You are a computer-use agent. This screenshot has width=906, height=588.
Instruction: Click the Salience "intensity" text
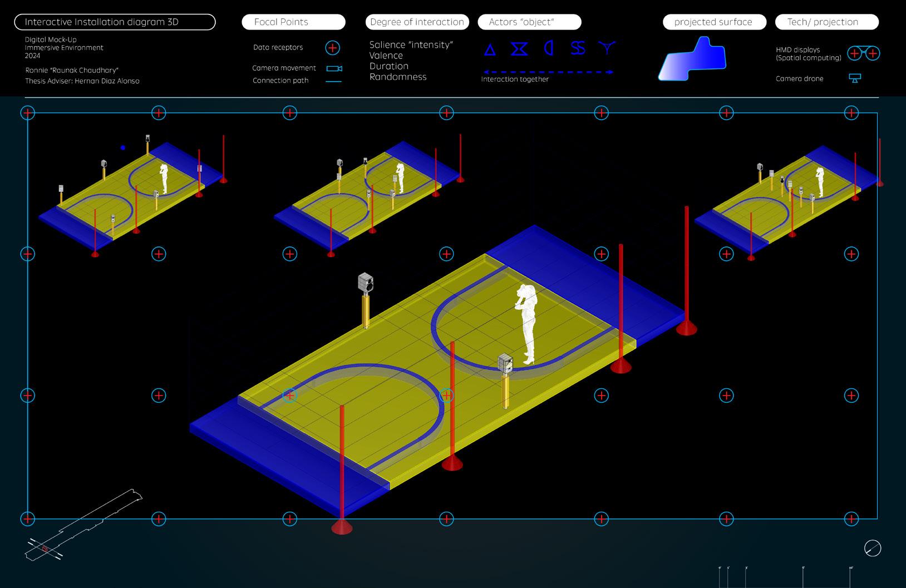pos(411,45)
